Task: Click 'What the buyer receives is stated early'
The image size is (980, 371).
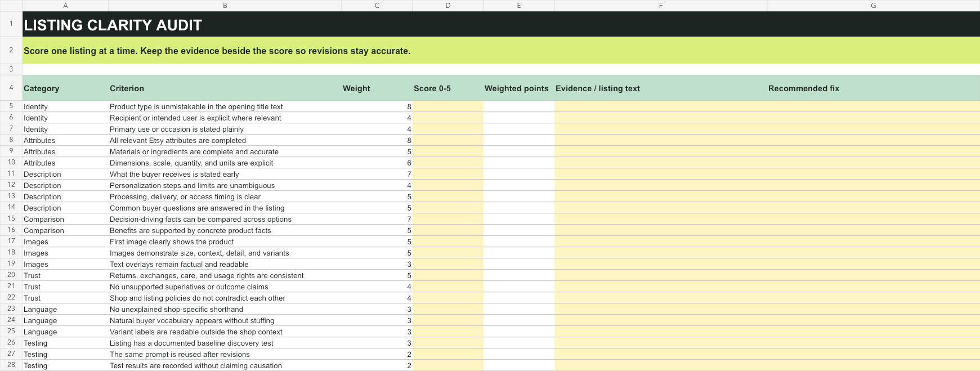Action: click(174, 174)
